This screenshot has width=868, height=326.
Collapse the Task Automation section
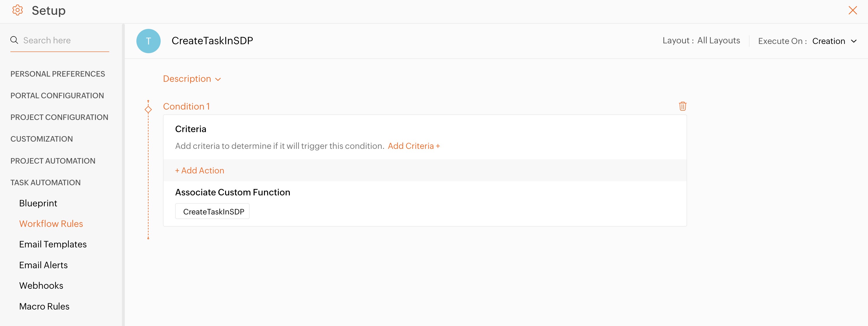45,182
